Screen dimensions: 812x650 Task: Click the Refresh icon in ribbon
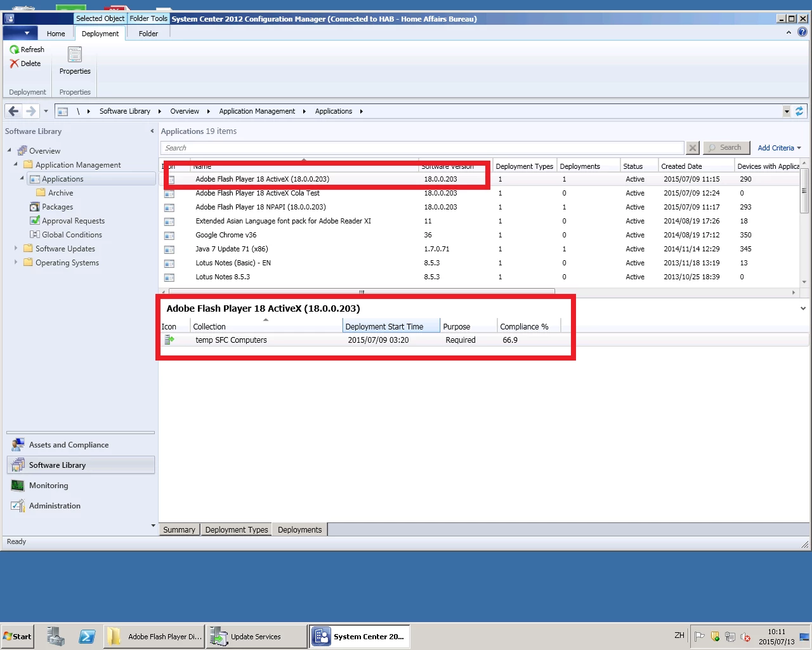[x=15, y=50]
